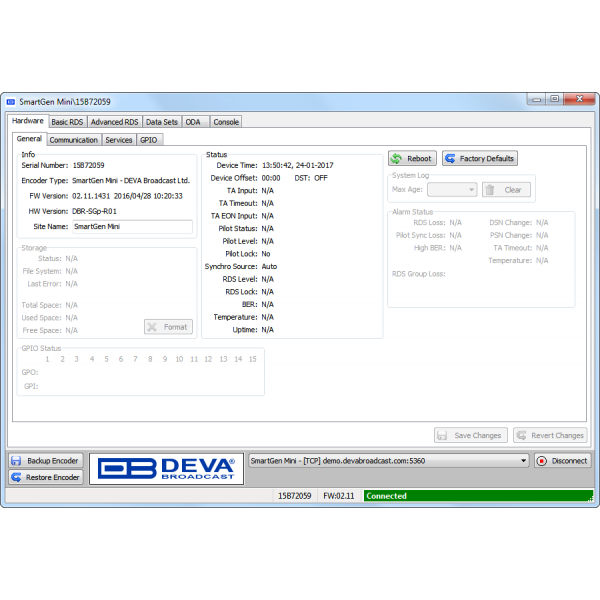Click serial number 15B72059 in status bar
Viewport: 600px width, 600px height.
click(x=295, y=496)
